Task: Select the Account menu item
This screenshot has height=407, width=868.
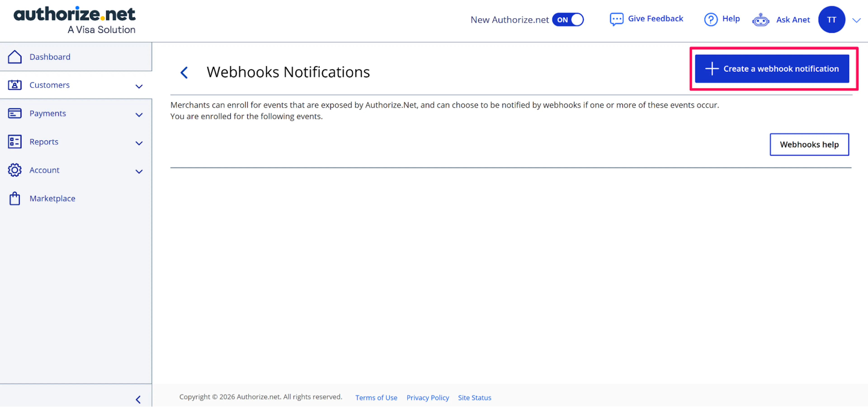Action: [x=44, y=170]
